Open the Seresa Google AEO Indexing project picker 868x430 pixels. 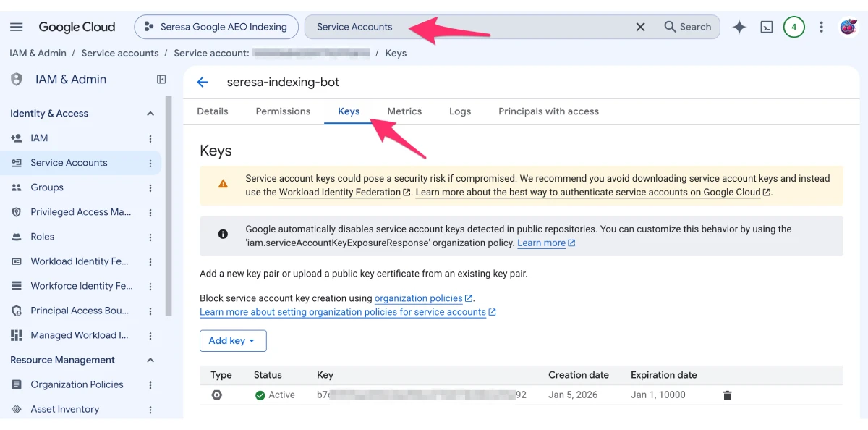216,27
